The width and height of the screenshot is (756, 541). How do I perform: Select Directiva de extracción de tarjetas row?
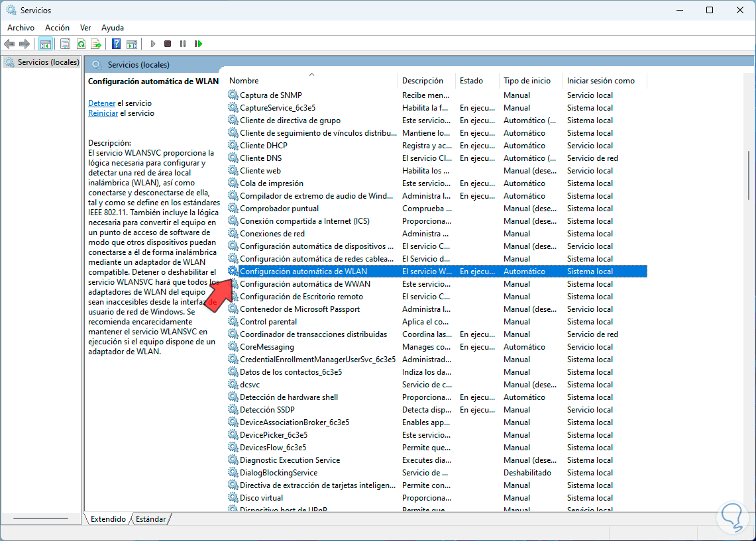click(x=437, y=485)
